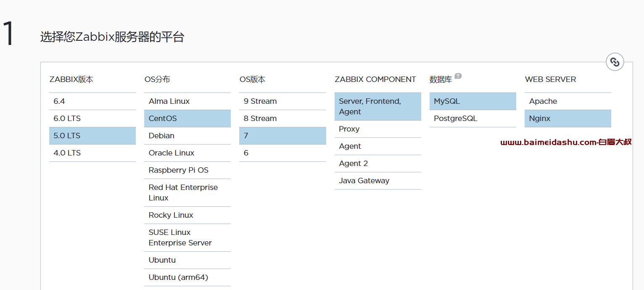Pick Ubuntu (arm64) distribution
The height and width of the screenshot is (290, 644).
[187, 277]
